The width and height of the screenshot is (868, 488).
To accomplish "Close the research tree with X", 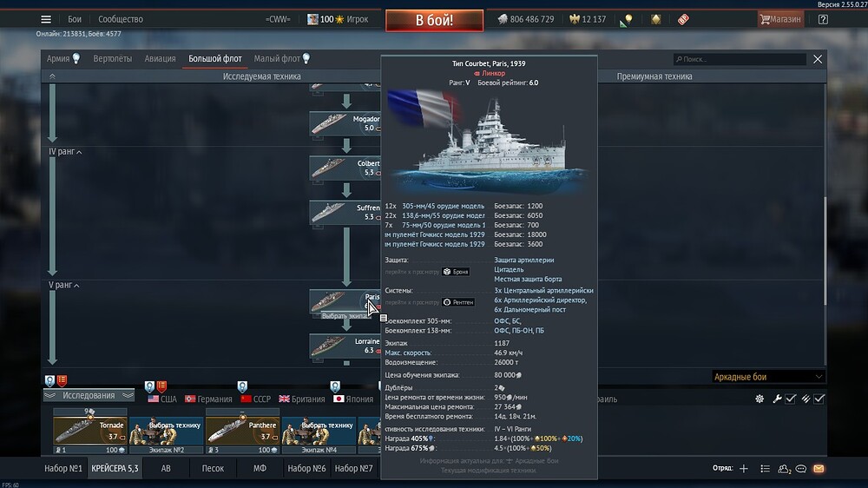I will click(817, 59).
